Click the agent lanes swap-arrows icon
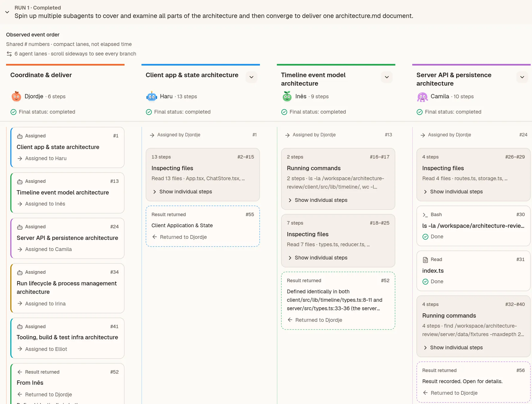Screen dimensions: 532x404 tap(9, 54)
